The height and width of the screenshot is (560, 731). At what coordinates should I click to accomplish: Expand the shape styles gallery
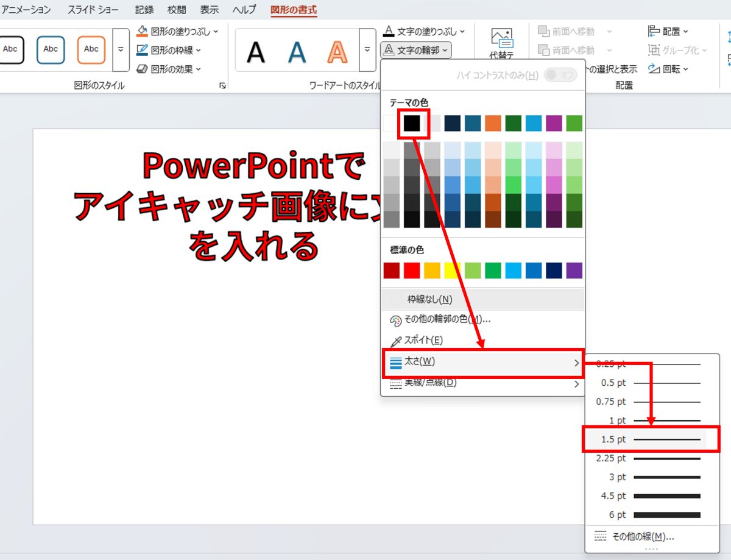pos(121,50)
